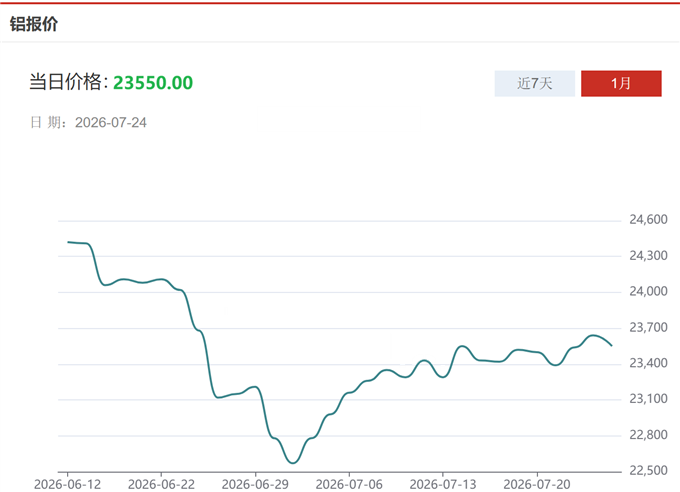The height and width of the screenshot is (492, 680).
Task: Click the 2026-07-13 x-axis label
Action: (x=443, y=484)
